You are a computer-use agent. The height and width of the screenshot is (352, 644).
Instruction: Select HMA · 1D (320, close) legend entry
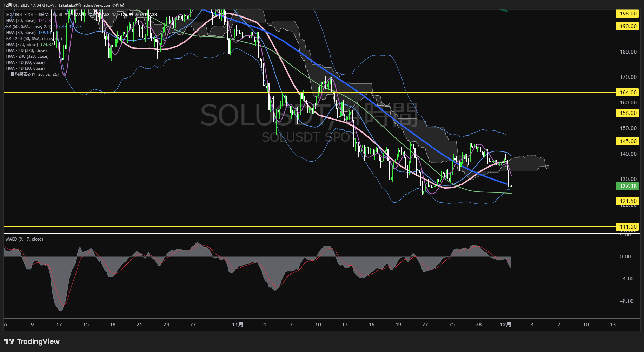pyautogui.click(x=26, y=50)
